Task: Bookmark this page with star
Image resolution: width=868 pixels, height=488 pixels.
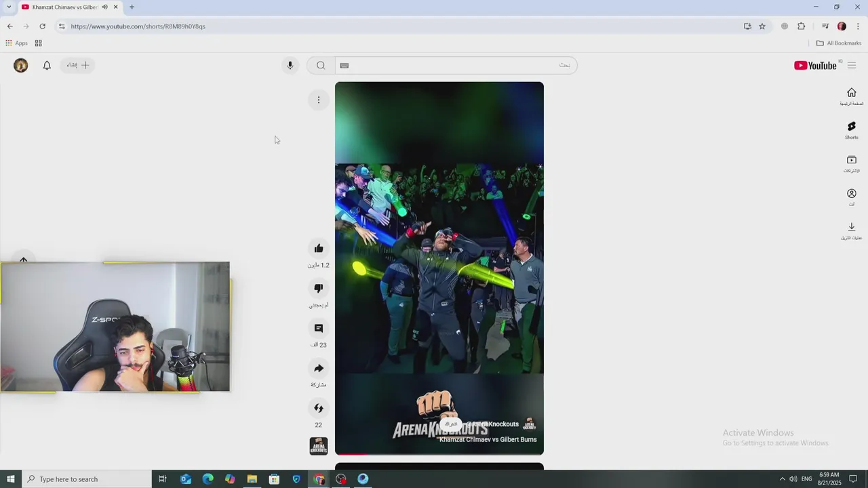Action: tap(762, 26)
